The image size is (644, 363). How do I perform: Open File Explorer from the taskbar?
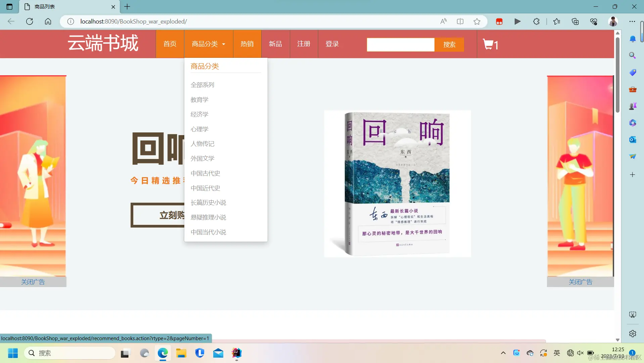[x=181, y=353]
